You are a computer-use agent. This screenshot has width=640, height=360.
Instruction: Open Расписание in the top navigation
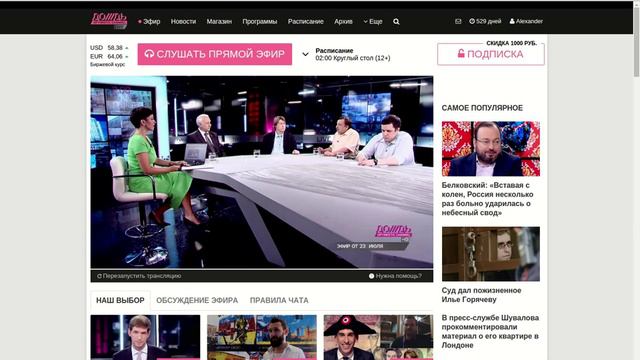(x=306, y=22)
